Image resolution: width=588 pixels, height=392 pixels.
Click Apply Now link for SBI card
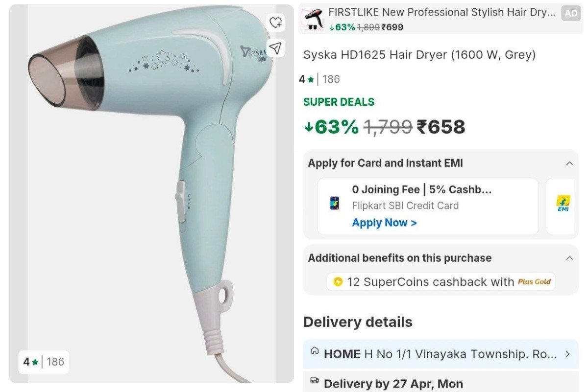pyautogui.click(x=384, y=223)
